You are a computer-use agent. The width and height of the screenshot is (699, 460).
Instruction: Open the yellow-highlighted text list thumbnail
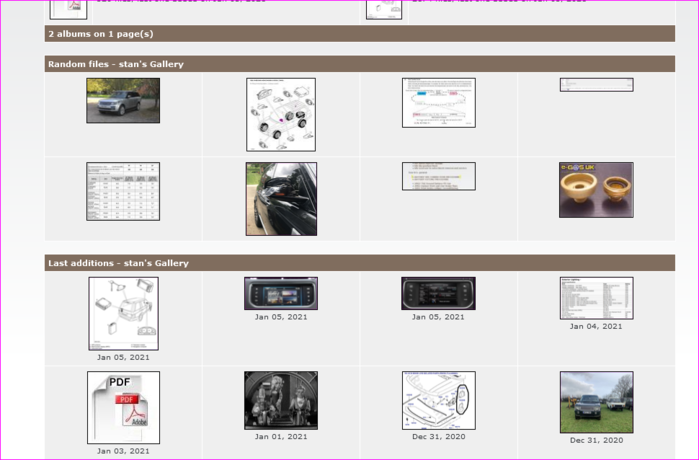point(439,176)
